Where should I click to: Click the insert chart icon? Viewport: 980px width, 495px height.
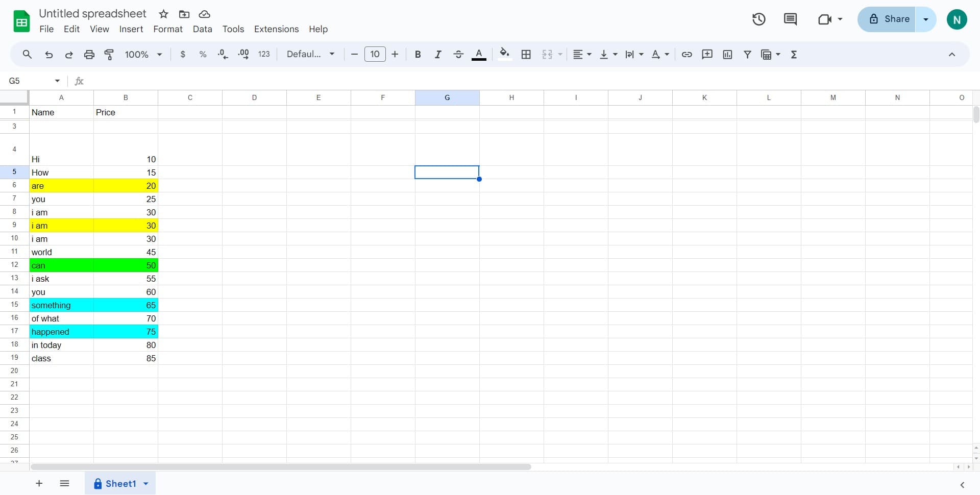click(727, 55)
